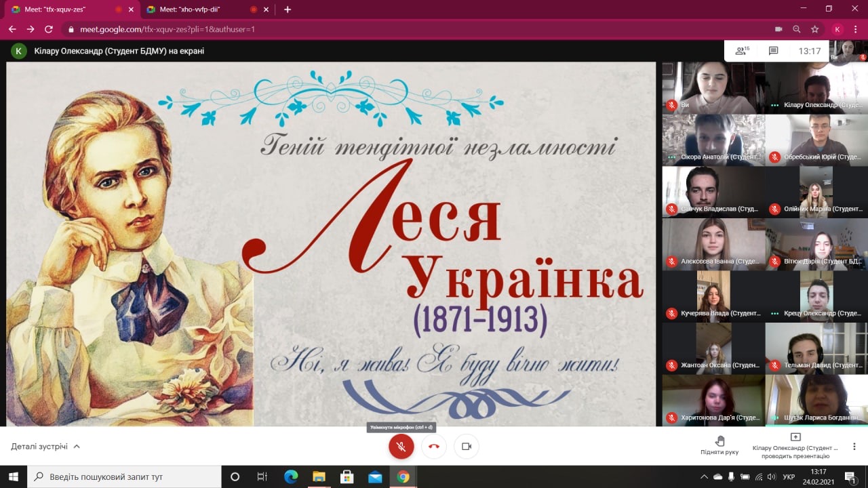Open the network icon in system tray
The width and height of the screenshot is (868, 488).
click(759, 476)
